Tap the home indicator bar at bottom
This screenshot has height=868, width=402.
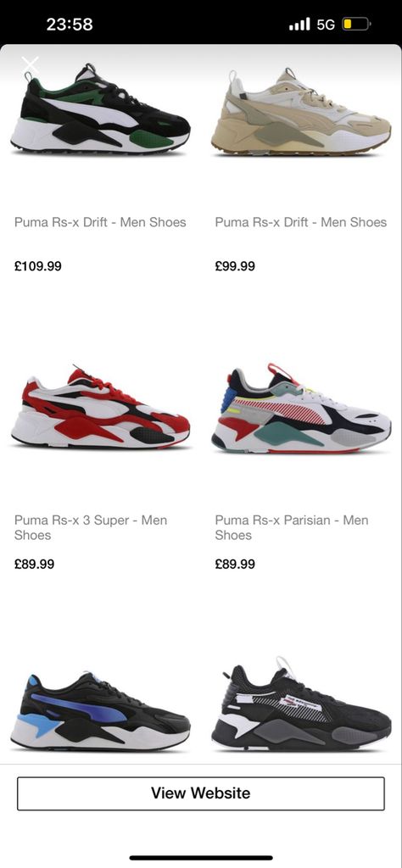(201, 858)
